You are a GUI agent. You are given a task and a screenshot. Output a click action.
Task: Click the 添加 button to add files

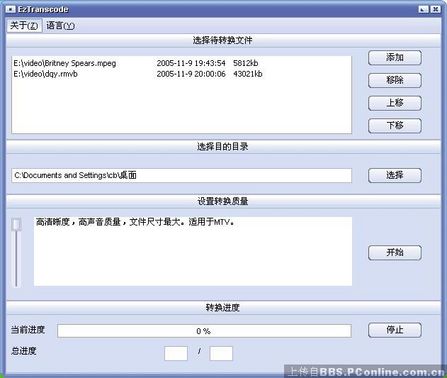(395, 58)
